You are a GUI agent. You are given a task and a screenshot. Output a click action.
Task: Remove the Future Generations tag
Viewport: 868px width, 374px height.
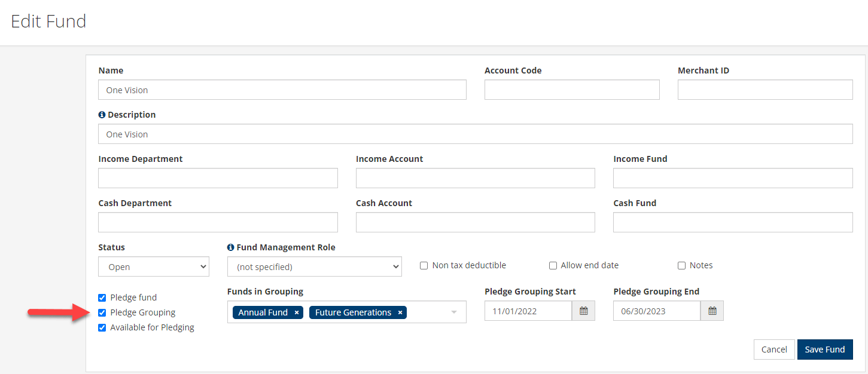coord(400,312)
